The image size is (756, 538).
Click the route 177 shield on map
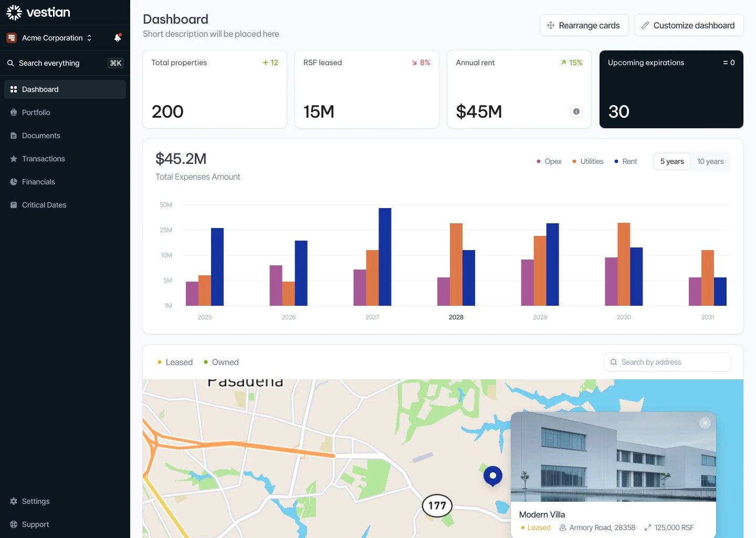[437, 505]
